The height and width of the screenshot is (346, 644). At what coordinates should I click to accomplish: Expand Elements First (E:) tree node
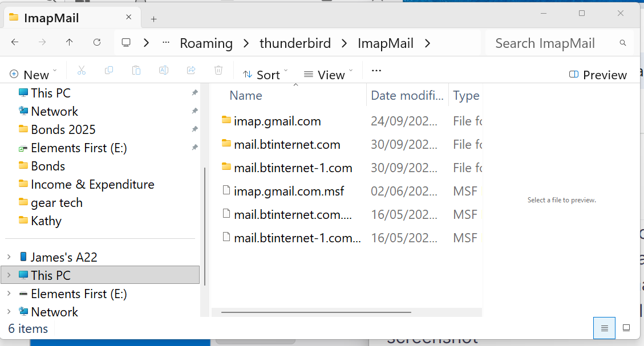9,294
